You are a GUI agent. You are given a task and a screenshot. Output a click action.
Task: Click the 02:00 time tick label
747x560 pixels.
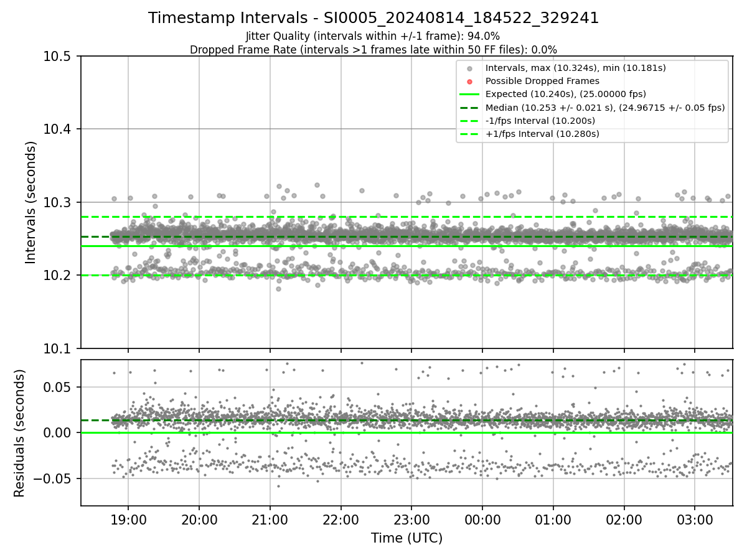624,520
